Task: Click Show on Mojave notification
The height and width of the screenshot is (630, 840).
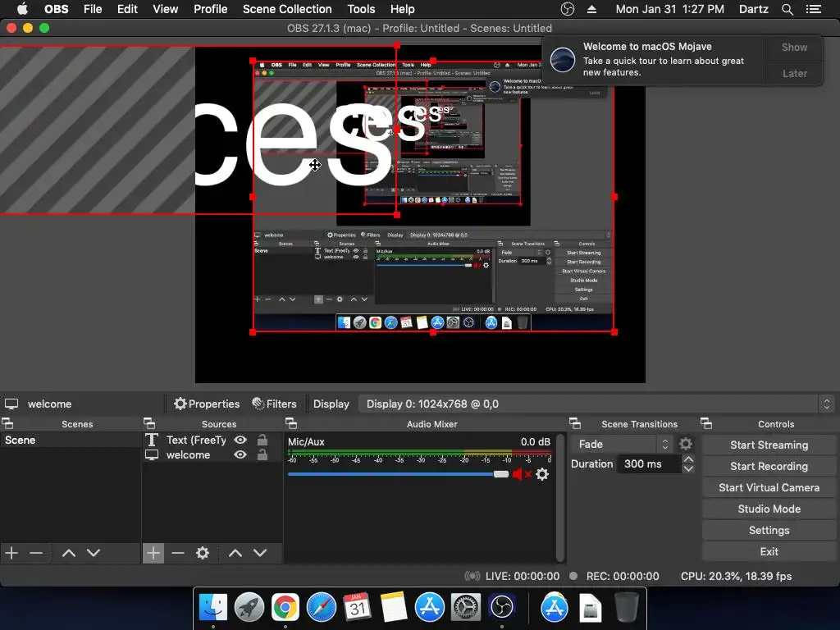Action: pyautogui.click(x=794, y=48)
